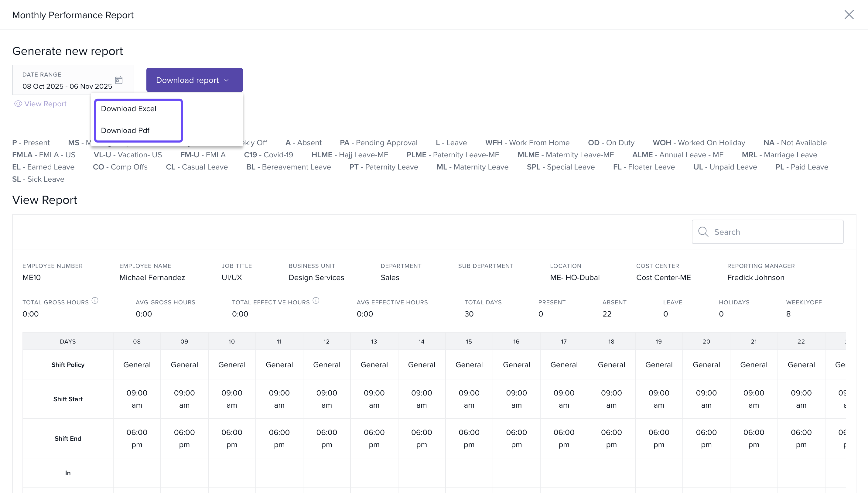Click the day 22 column header
The width and height of the screenshot is (868, 493).
tap(801, 341)
